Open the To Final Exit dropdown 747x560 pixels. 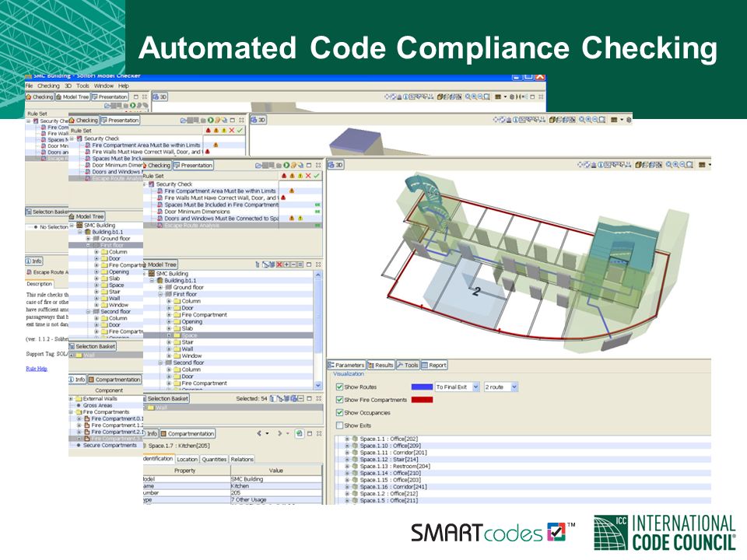(457, 387)
